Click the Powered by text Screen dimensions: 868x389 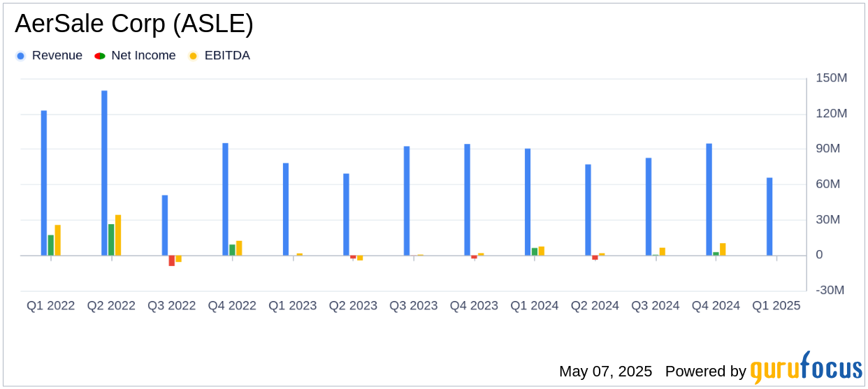click(706, 372)
